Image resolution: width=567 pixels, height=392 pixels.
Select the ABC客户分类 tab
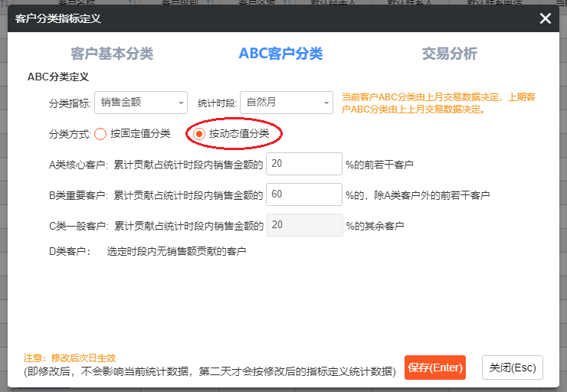[x=280, y=54]
